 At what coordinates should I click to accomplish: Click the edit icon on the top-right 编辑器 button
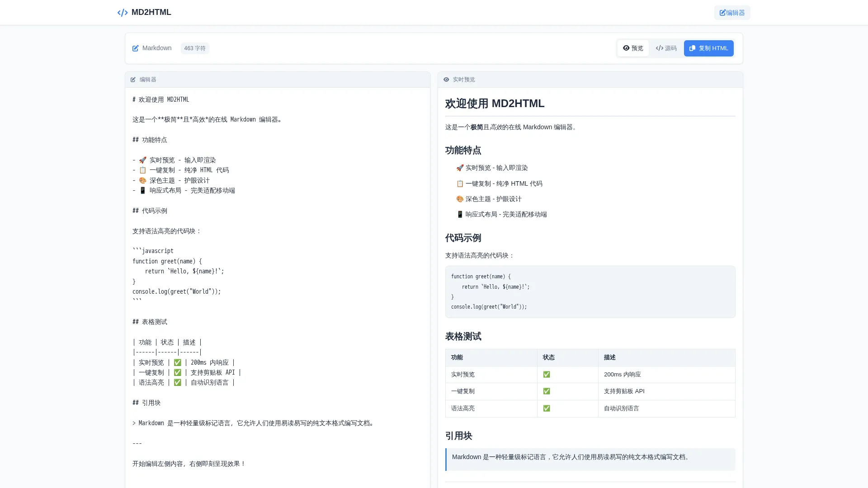click(x=722, y=12)
